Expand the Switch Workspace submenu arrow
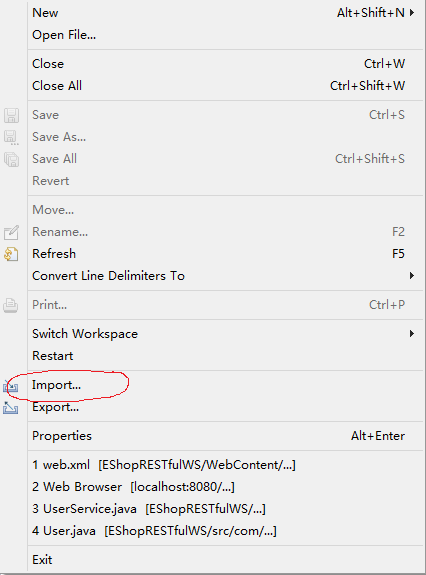This screenshot has height=575, width=426. 412,334
